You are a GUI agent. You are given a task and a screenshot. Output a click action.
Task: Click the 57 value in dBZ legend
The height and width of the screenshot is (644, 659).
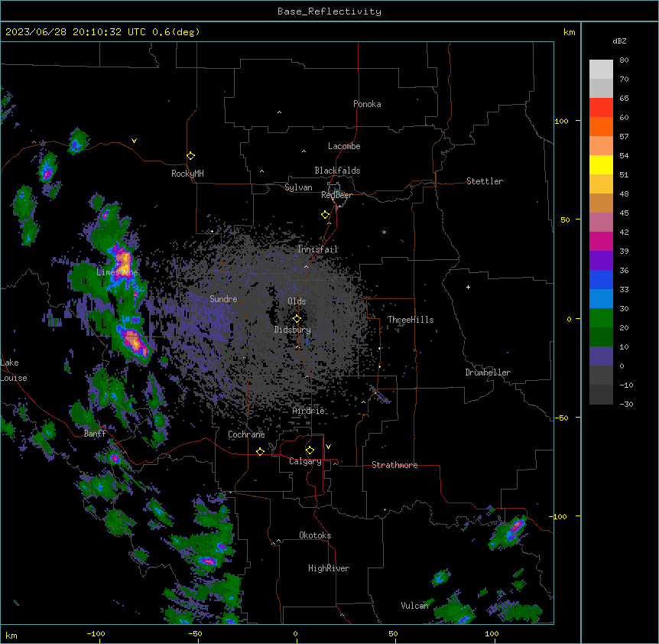tap(624, 137)
